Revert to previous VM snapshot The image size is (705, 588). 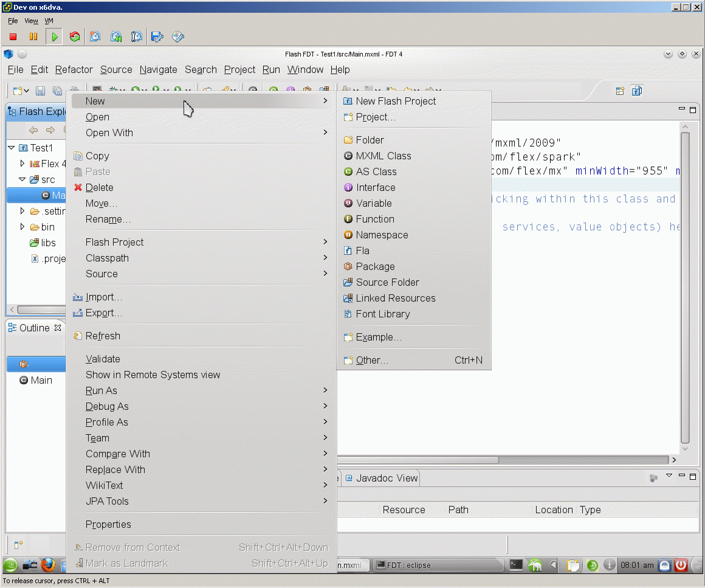[116, 37]
